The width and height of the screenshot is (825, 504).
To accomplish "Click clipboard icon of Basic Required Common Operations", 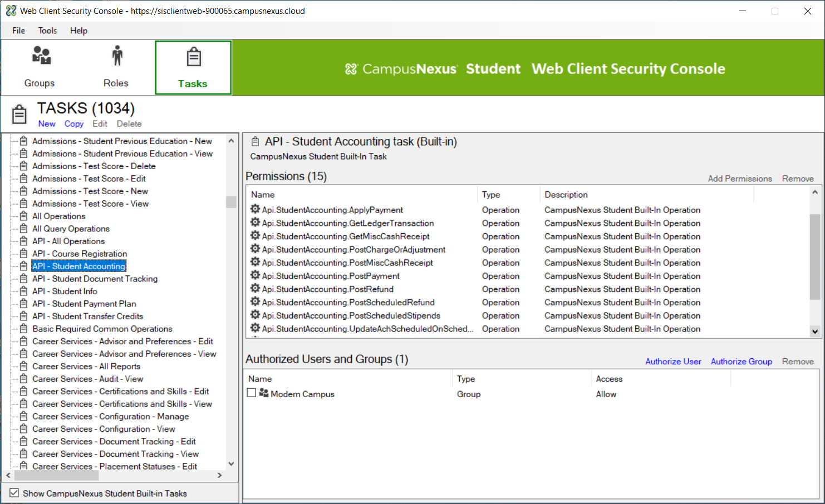I will 23,329.
